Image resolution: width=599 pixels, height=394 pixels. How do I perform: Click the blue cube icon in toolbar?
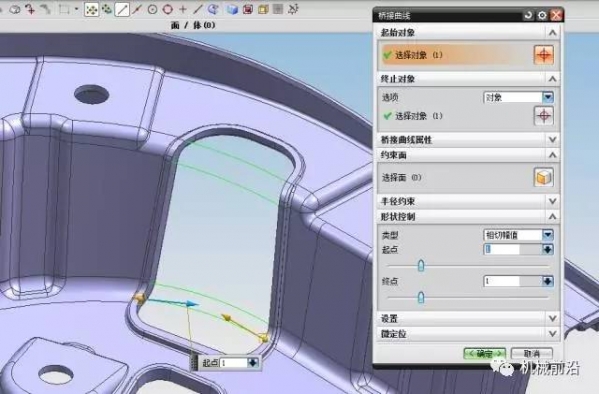tap(232, 10)
